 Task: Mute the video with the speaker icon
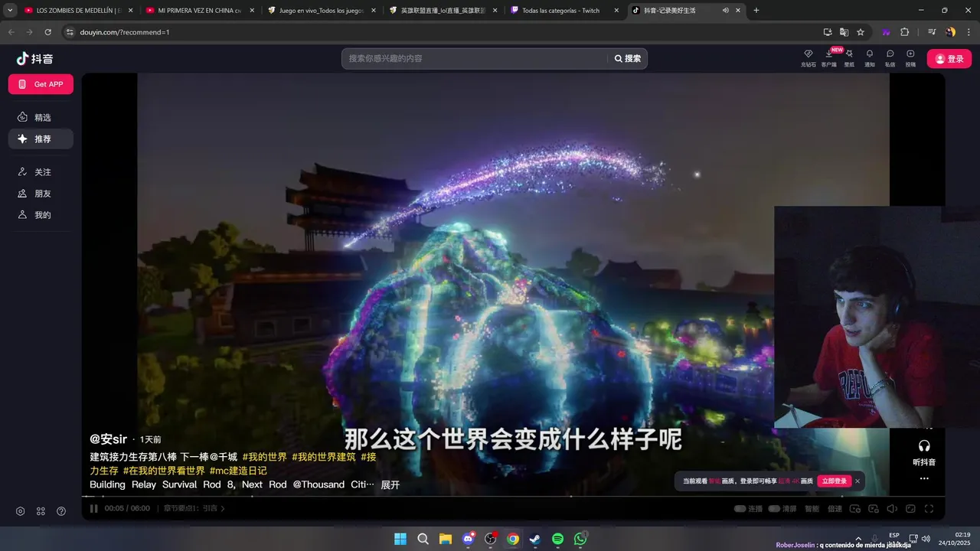(x=892, y=508)
